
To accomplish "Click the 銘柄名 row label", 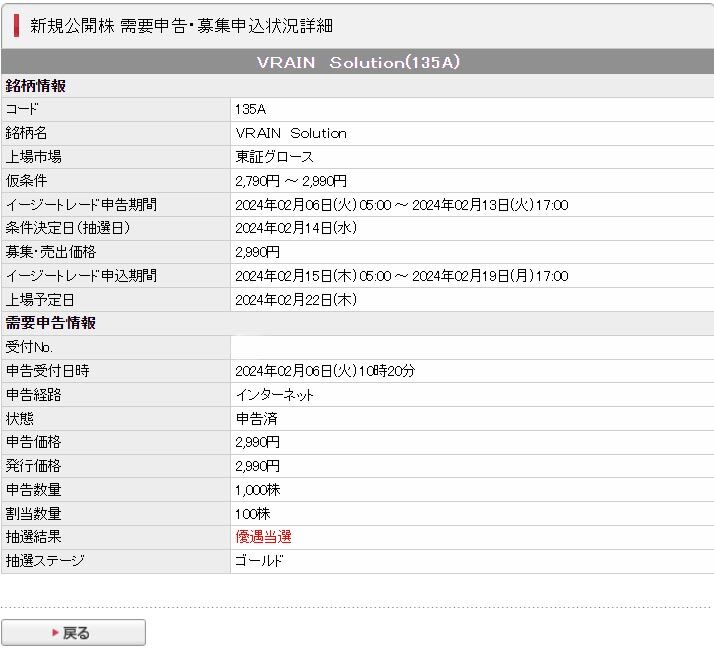I will [x=26, y=133].
